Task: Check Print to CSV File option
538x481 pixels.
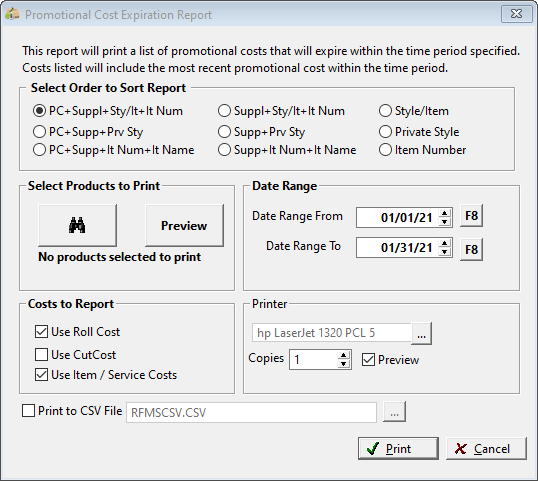Action: [28, 411]
